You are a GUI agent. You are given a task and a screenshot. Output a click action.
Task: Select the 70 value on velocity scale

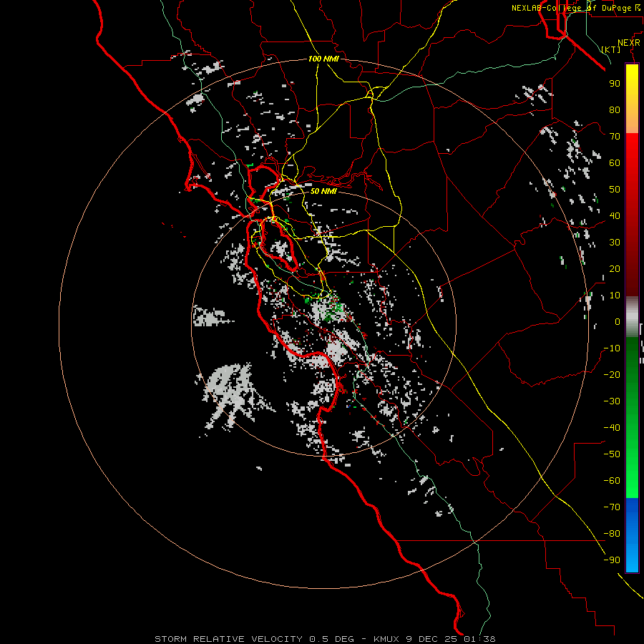pyautogui.click(x=615, y=137)
